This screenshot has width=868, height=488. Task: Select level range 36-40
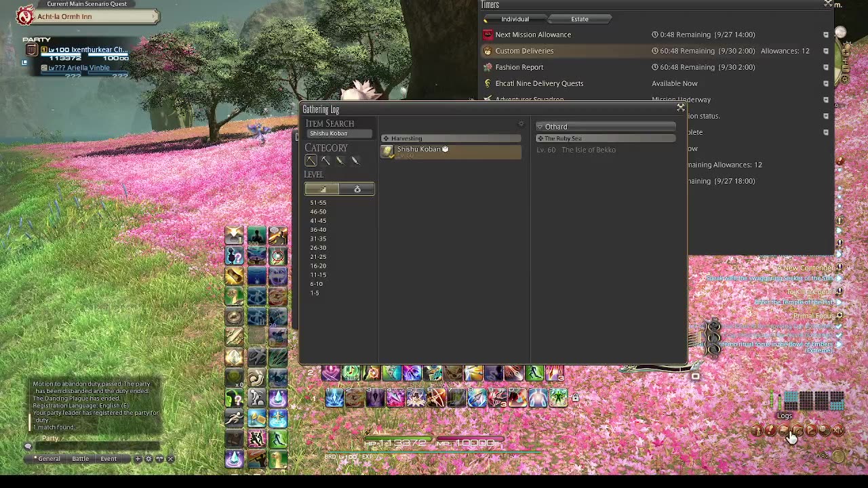click(x=318, y=230)
